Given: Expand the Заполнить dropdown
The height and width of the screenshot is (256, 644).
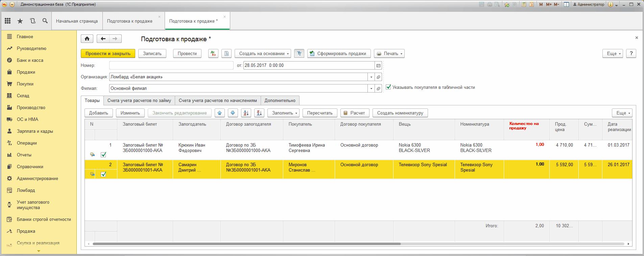Looking at the screenshot, I should [x=283, y=113].
